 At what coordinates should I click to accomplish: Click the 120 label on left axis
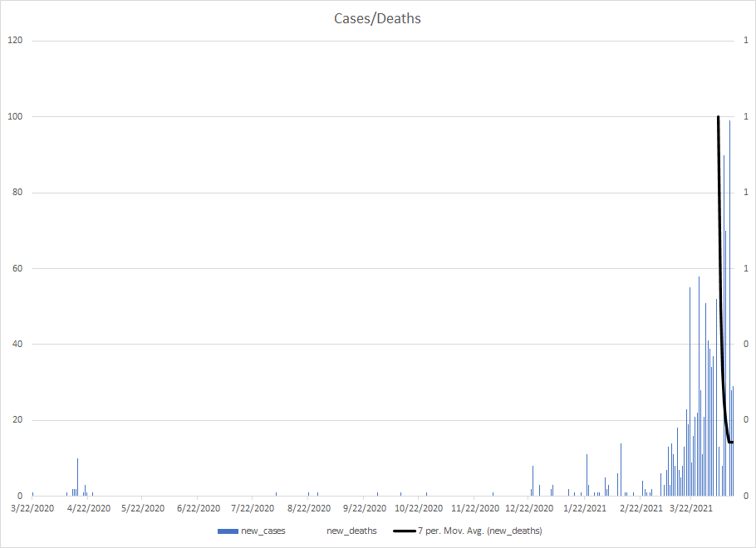[14, 41]
